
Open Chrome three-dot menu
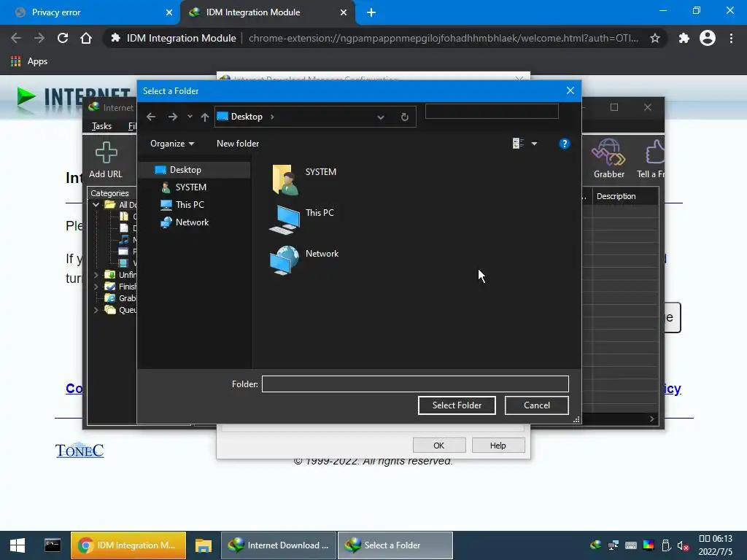tap(731, 38)
